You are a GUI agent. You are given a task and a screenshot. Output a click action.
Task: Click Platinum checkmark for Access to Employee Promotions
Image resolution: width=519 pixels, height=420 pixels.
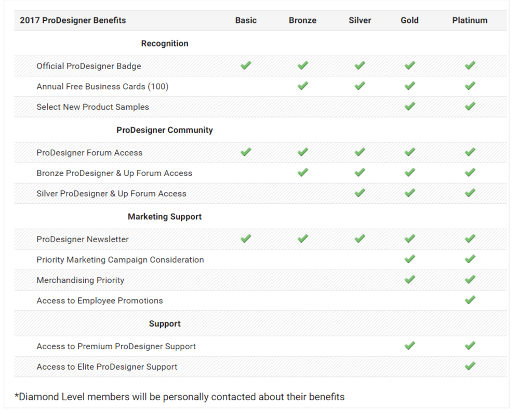coord(470,300)
